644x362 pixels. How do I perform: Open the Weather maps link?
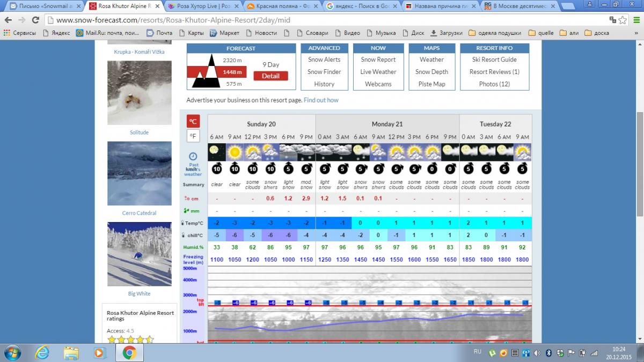(x=431, y=60)
